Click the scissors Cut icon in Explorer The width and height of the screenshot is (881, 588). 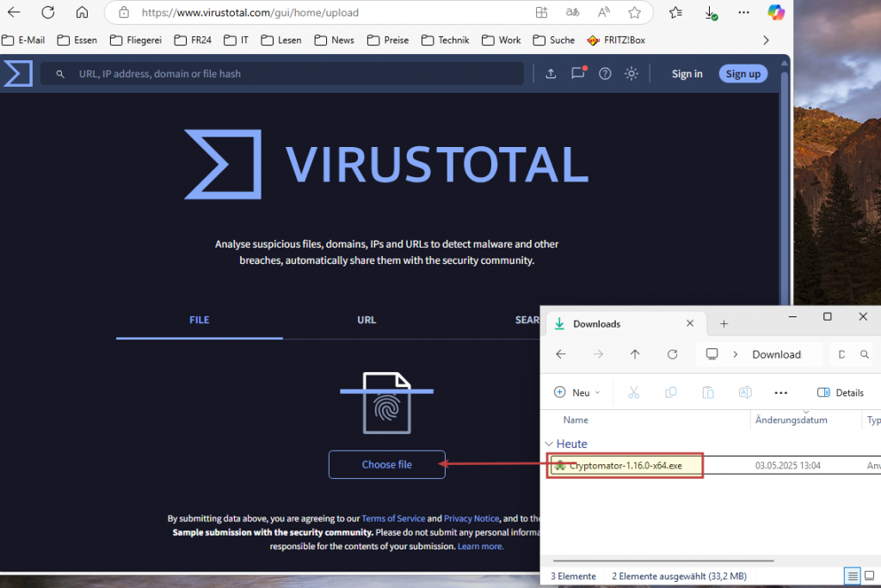tap(633, 393)
